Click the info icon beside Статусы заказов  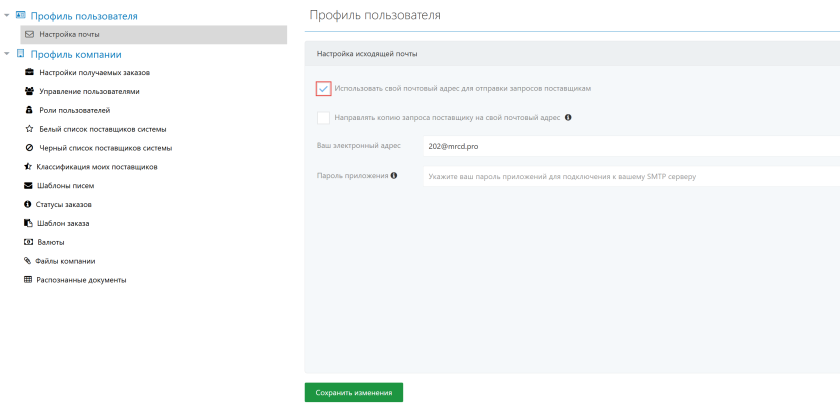pyautogui.click(x=28, y=205)
